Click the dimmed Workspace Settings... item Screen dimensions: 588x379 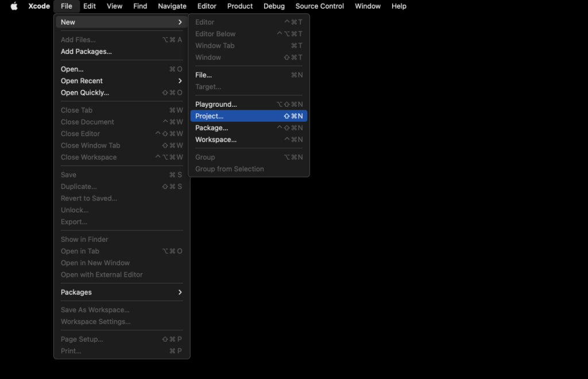(122, 322)
